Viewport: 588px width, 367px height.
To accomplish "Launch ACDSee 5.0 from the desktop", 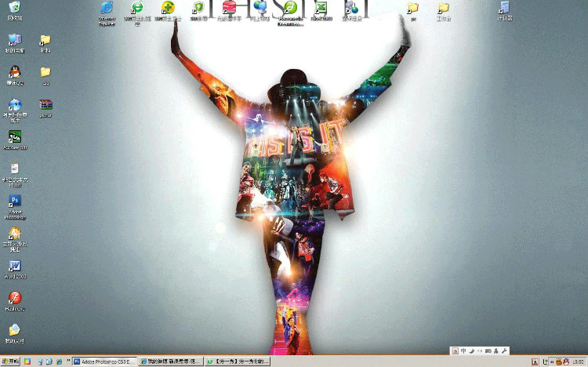I will coord(15,140).
